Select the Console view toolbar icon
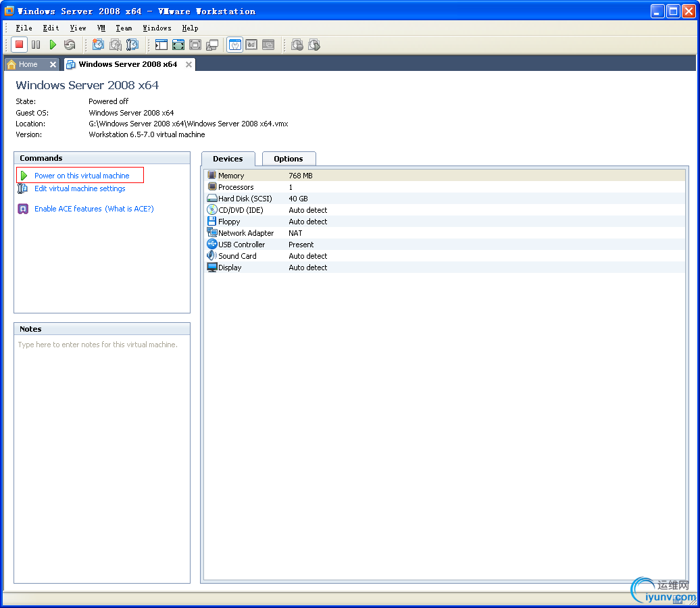Viewport: 700px width, 608px height. tap(268, 45)
